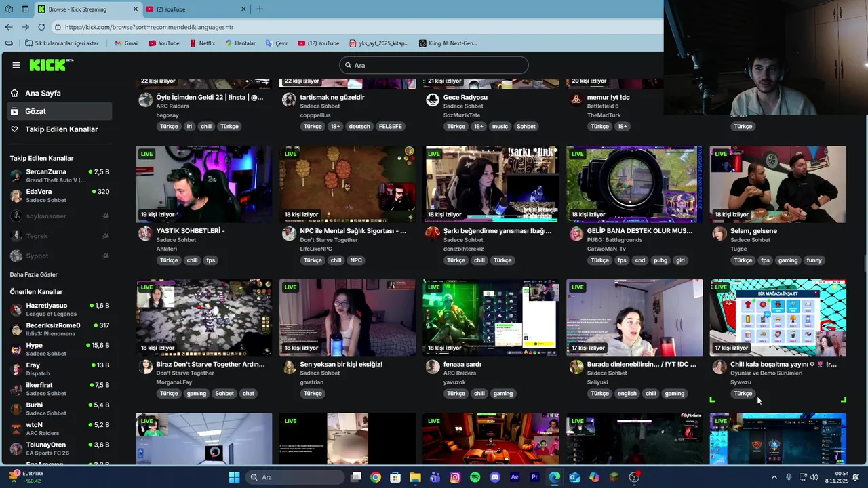Open the Kling AI: Next-Gen bookmark
Image resolution: width=868 pixels, height=488 pixels.
click(448, 43)
